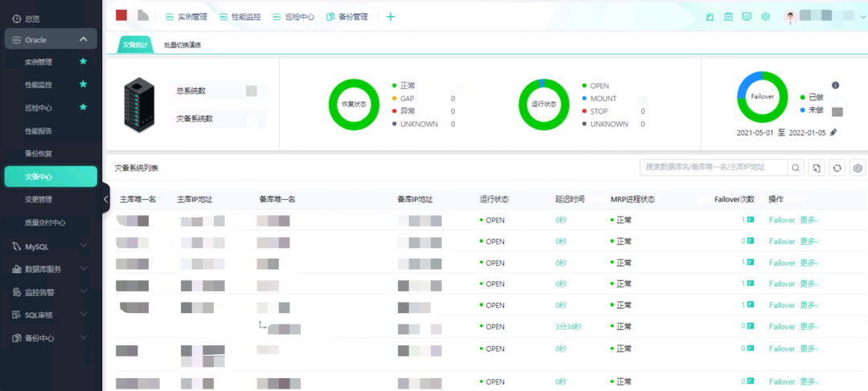Open 更多 dropdown in the 3分36秒 row
Screen dimensions: 868x391
[x=809, y=326]
